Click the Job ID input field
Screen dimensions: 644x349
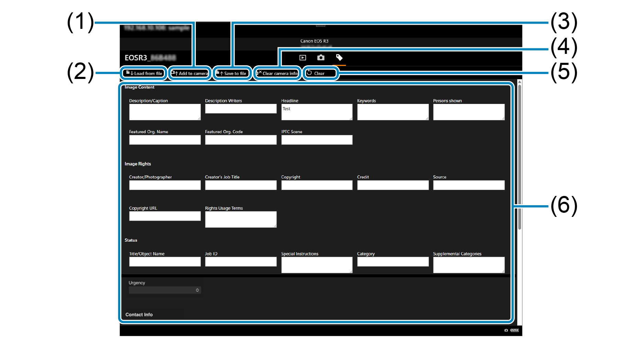click(240, 262)
